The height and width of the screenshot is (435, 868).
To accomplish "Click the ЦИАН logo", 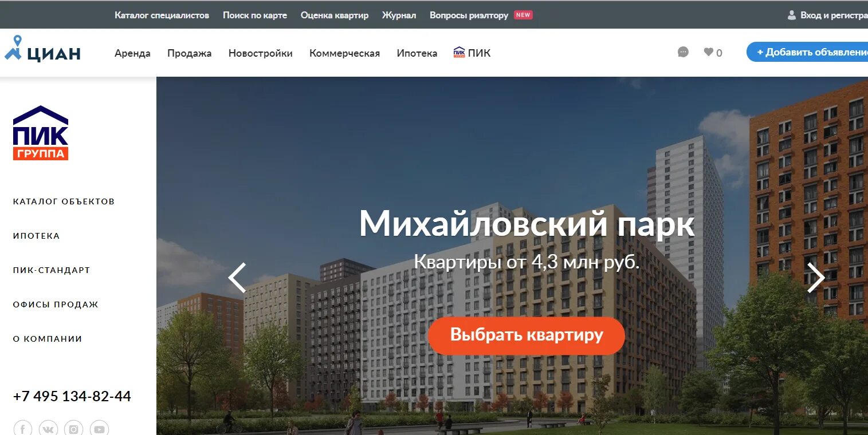I will point(42,49).
